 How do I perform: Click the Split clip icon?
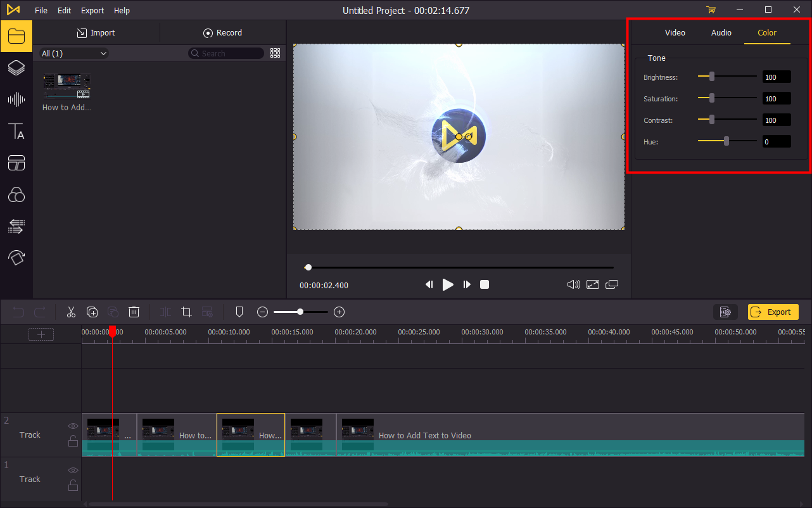click(x=165, y=312)
